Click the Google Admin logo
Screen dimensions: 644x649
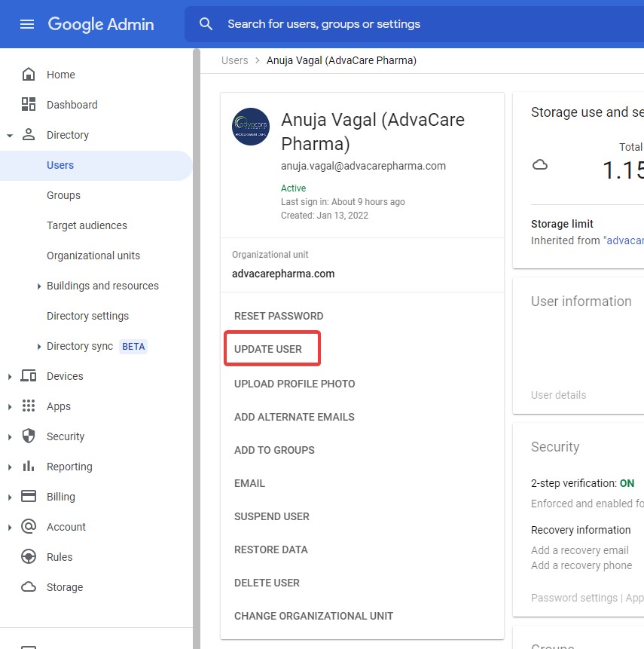[101, 24]
